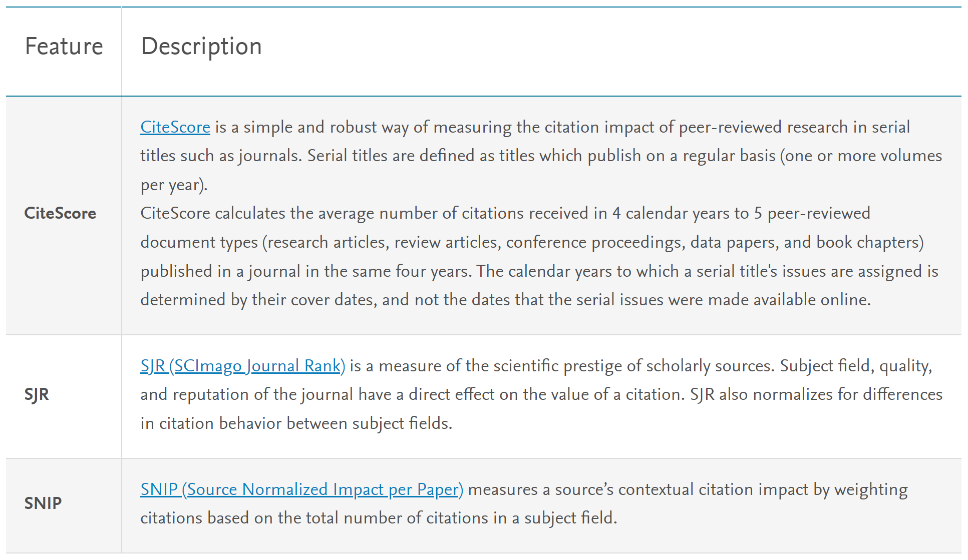Click the line starting "document types (research articles"
This screenshot has width=968, height=560.
pos(532,242)
